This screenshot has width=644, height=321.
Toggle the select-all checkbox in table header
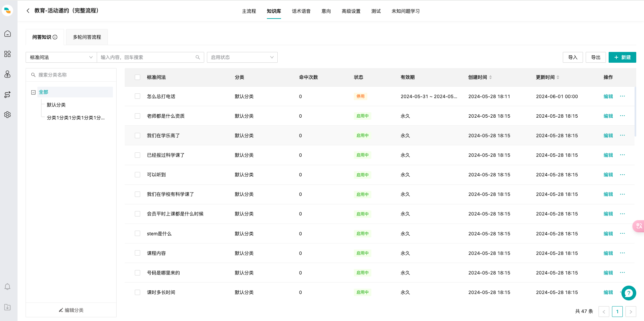[x=137, y=77]
